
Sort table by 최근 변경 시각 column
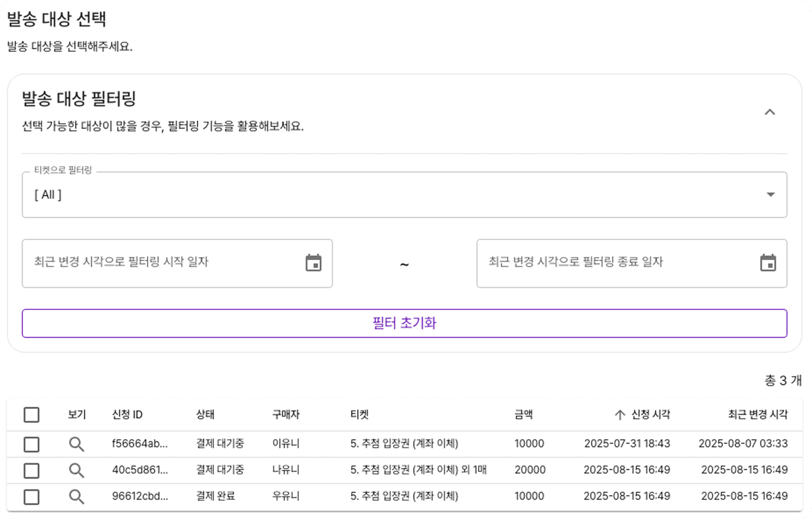[x=757, y=415]
